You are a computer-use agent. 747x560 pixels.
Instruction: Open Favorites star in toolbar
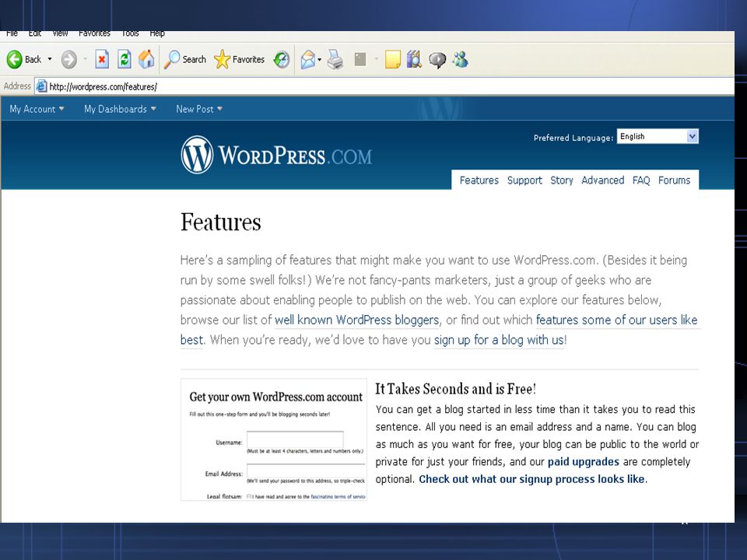(x=239, y=60)
